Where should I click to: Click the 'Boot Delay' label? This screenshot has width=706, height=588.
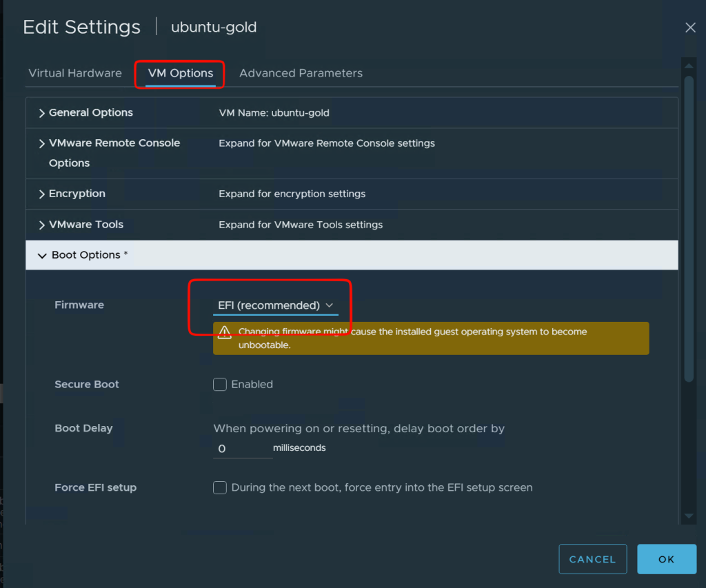83,428
